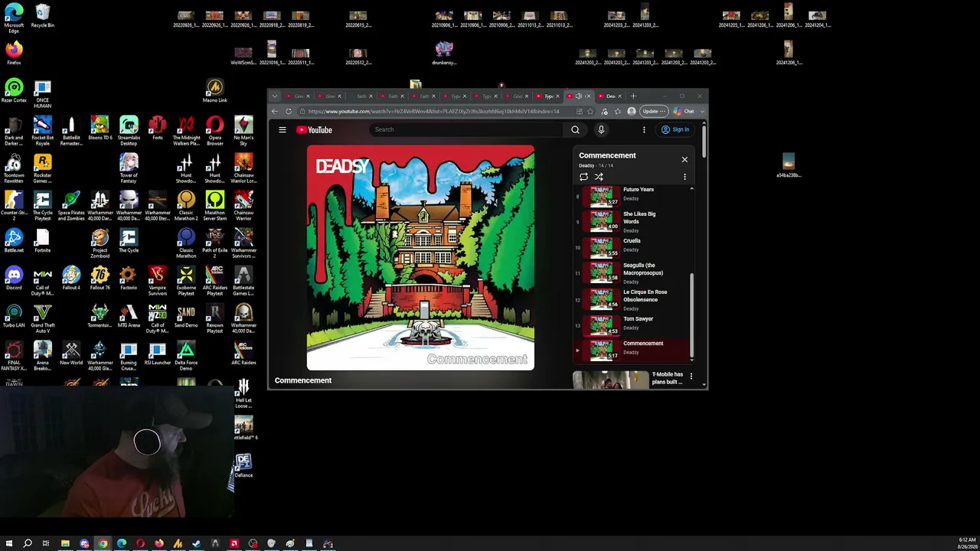The width and height of the screenshot is (980, 551).
Task: Switch to the Deadsy browser tab
Action: coord(610,96)
